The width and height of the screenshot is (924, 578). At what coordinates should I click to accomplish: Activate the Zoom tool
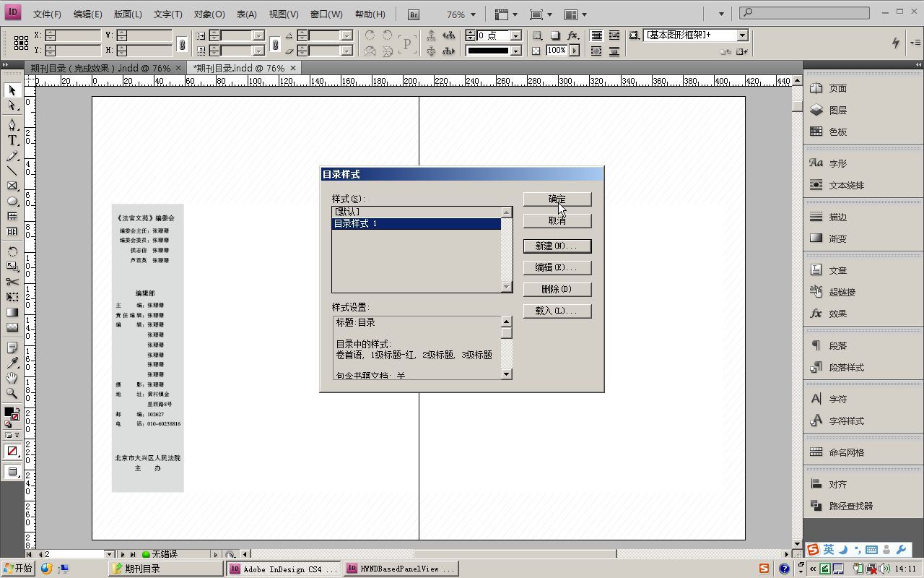11,394
